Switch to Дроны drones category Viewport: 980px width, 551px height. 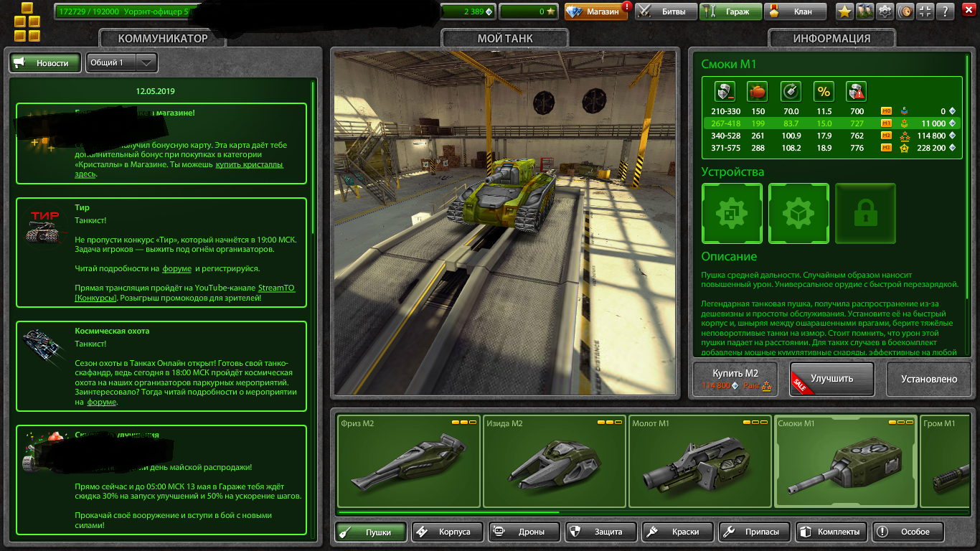coord(524,532)
